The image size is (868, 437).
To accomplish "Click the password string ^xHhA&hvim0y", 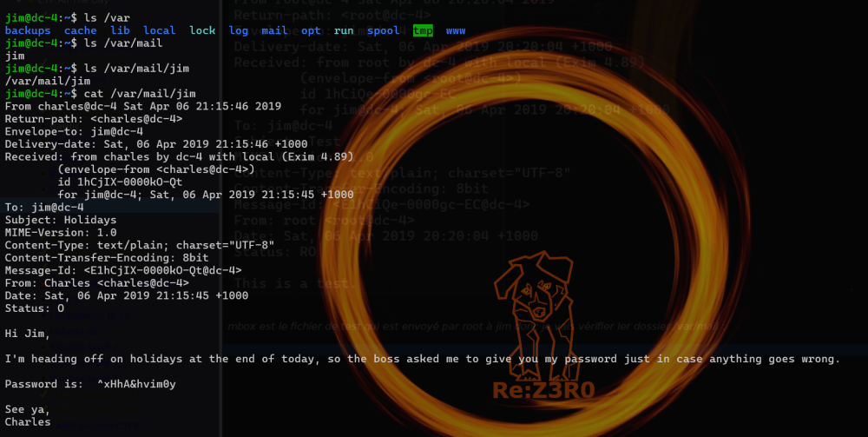I will click(136, 384).
